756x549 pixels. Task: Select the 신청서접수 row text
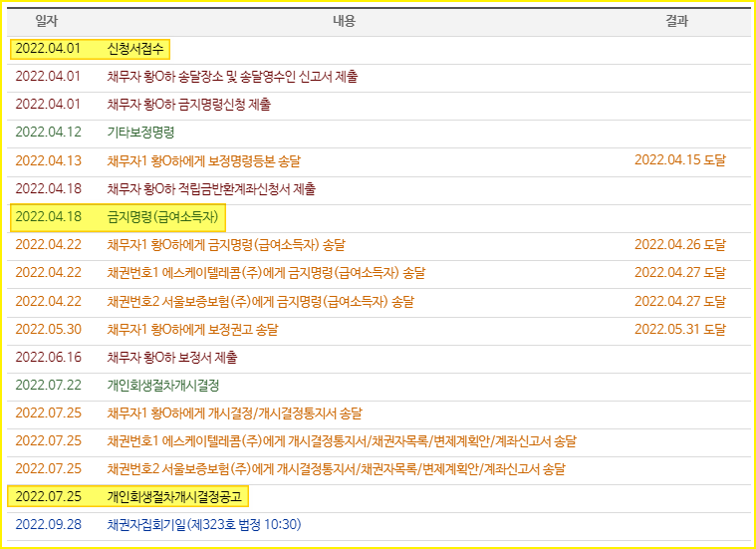click(135, 49)
